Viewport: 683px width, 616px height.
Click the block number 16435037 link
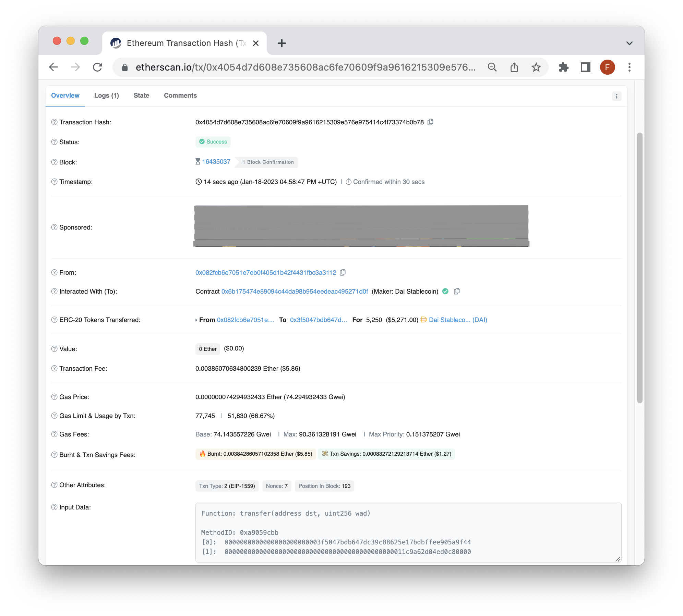(216, 161)
